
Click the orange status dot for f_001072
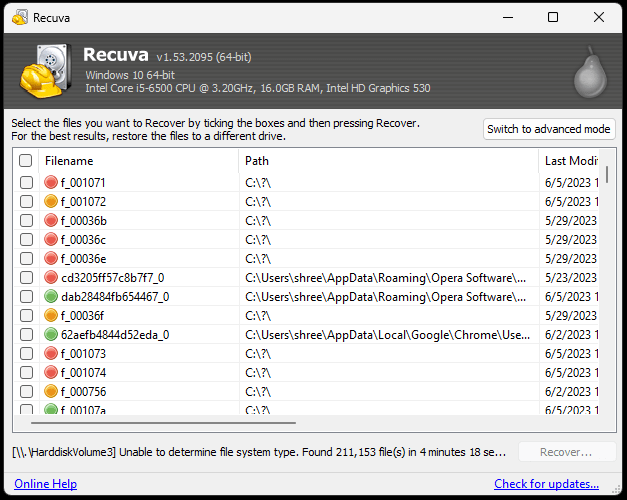click(51, 202)
